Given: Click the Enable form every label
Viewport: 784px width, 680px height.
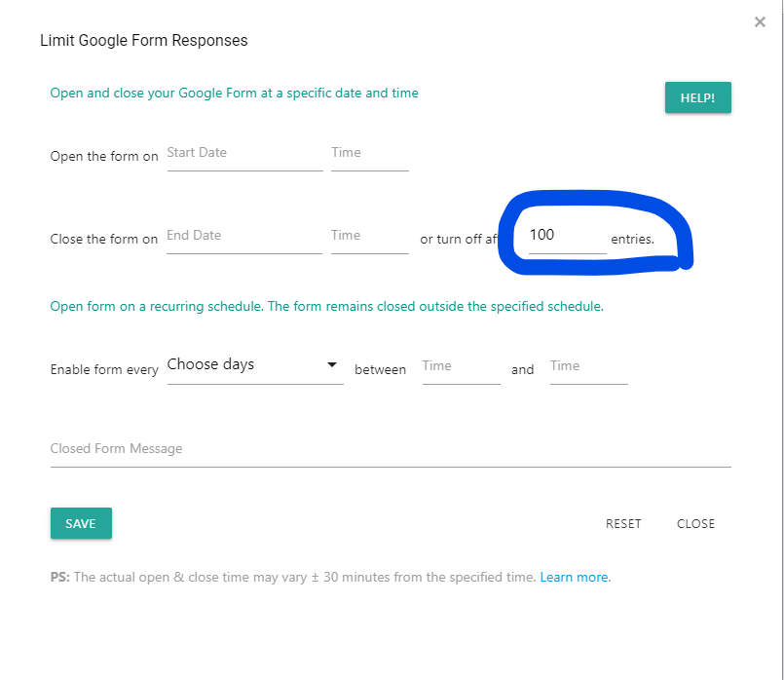Looking at the screenshot, I should 104,369.
